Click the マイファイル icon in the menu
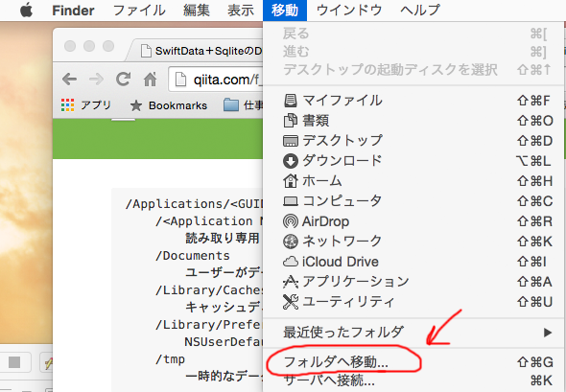Viewport: 566px width, 392px height. click(291, 101)
